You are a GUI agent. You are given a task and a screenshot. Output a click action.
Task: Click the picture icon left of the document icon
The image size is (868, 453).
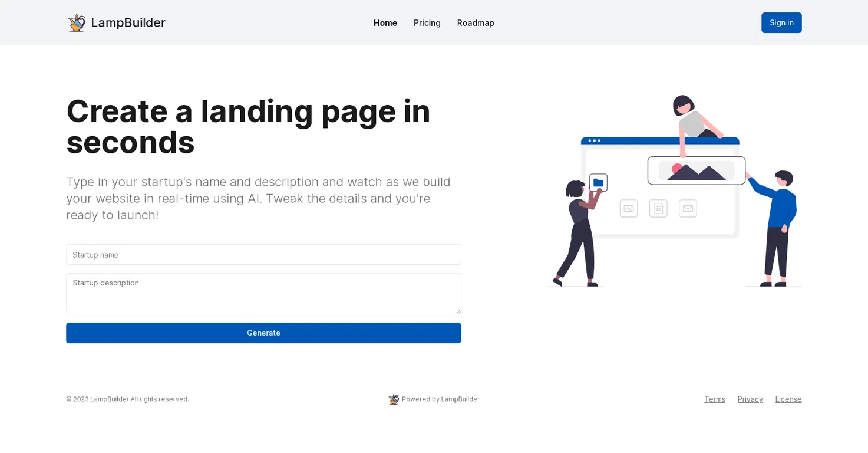[x=629, y=208]
